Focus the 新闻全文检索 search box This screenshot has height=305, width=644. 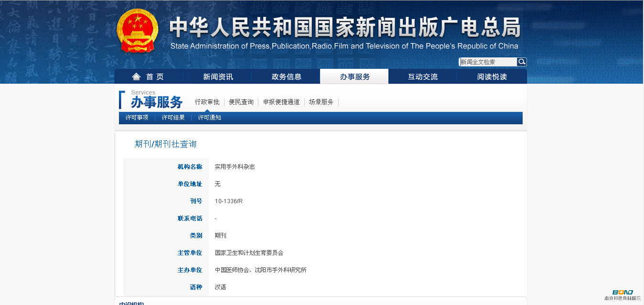coord(488,62)
